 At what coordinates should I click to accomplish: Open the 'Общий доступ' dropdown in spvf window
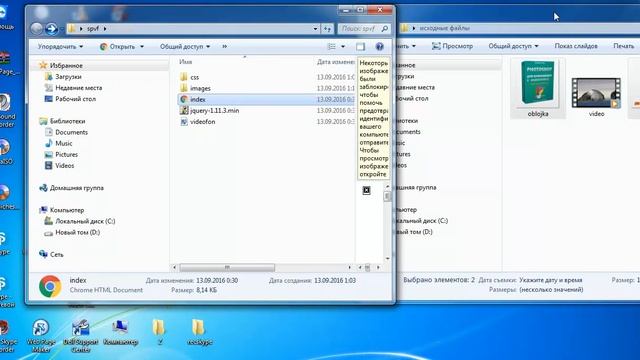(185, 47)
